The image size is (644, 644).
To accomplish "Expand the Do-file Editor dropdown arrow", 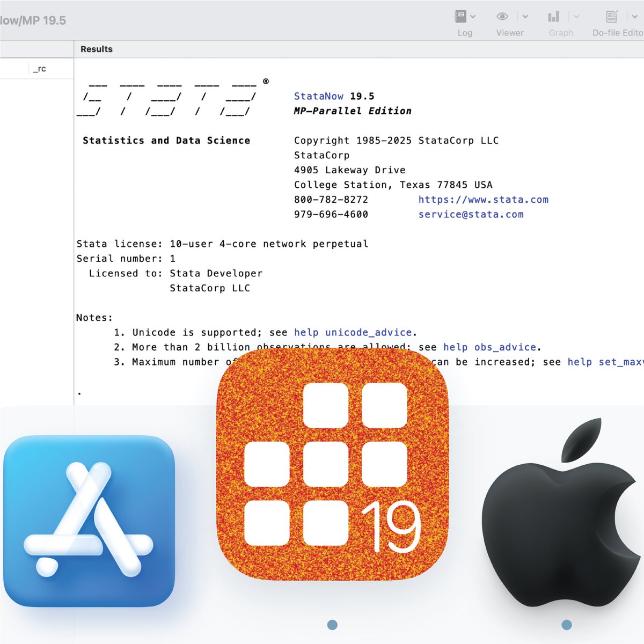I will click(x=635, y=17).
